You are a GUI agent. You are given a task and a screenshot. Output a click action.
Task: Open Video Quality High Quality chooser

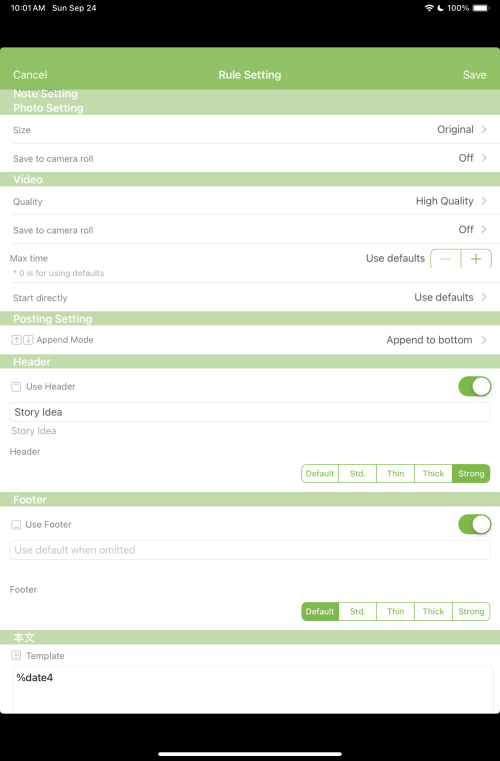[x=250, y=201]
